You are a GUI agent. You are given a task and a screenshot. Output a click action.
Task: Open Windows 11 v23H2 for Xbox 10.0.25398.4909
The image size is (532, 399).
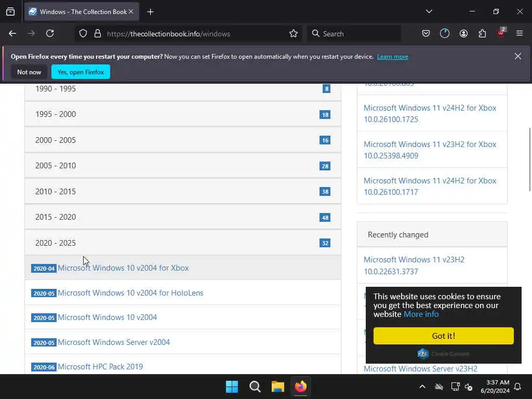(x=430, y=150)
